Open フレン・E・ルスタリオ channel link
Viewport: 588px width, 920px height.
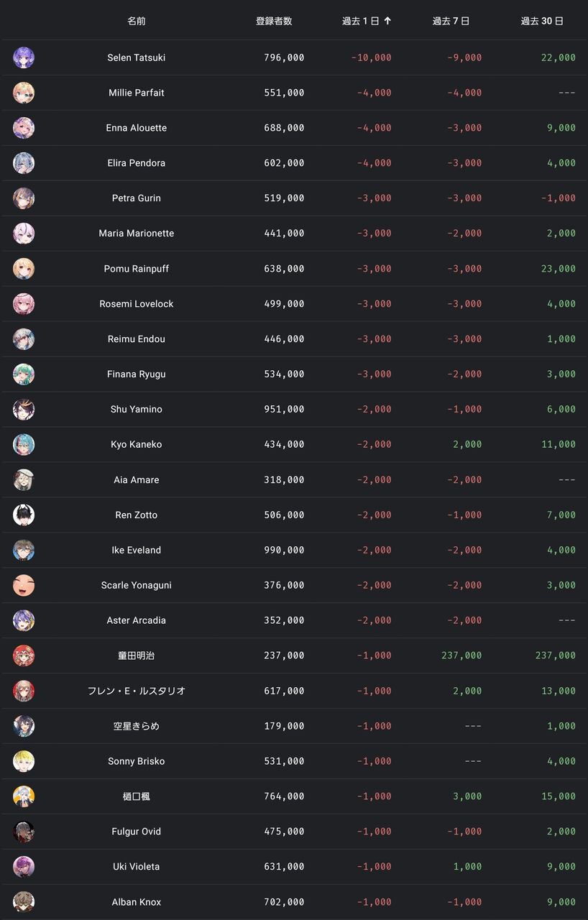click(137, 691)
